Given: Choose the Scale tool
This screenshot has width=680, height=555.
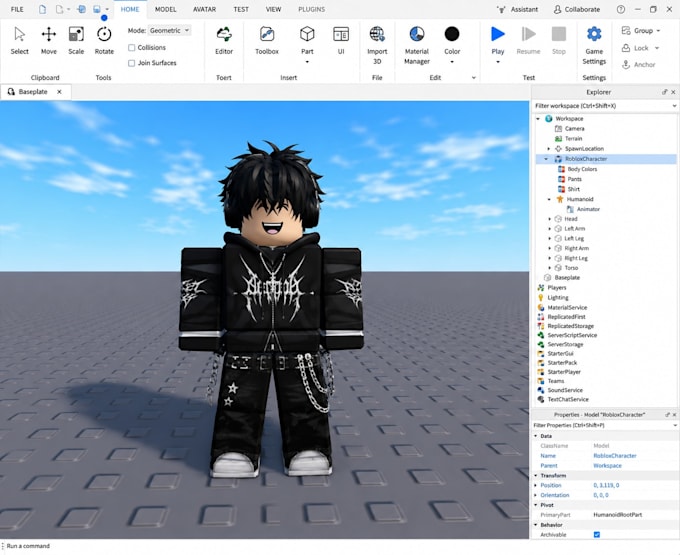Looking at the screenshot, I should [76, 41].
